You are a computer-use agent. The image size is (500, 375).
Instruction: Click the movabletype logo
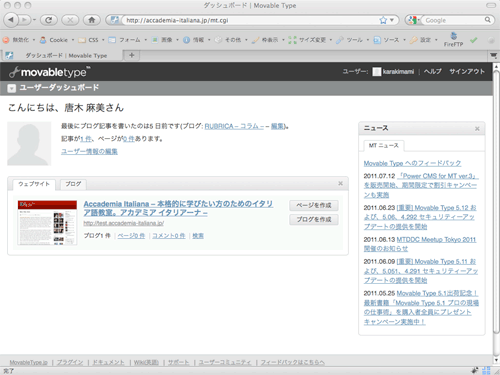(49, 72)
